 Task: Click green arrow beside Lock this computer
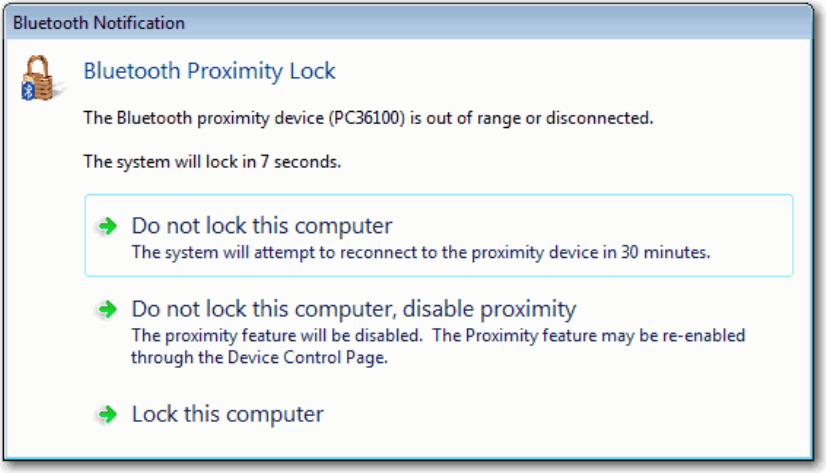(x=107, y=415)
